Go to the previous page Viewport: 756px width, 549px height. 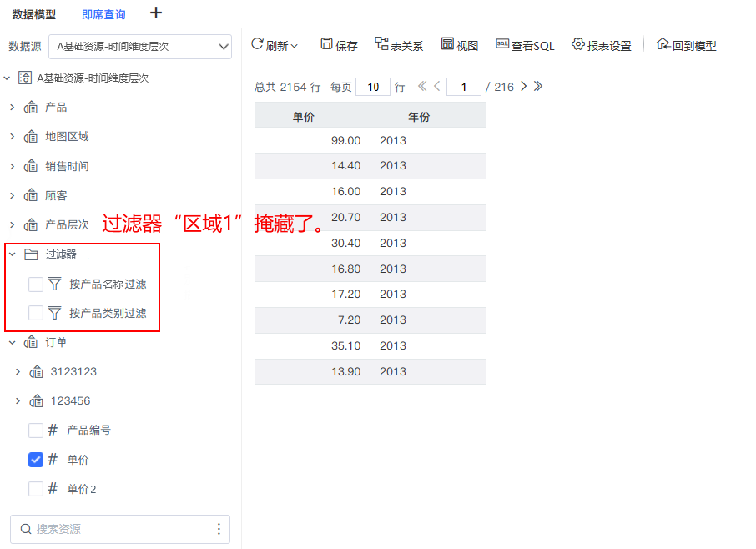pyautogui.click(x=436, y=86)
